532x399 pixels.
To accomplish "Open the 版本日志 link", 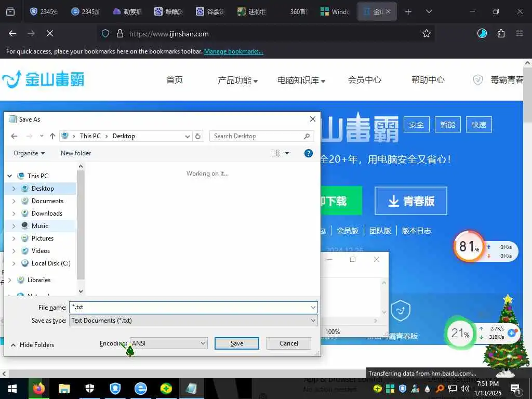I will (416, 231).
